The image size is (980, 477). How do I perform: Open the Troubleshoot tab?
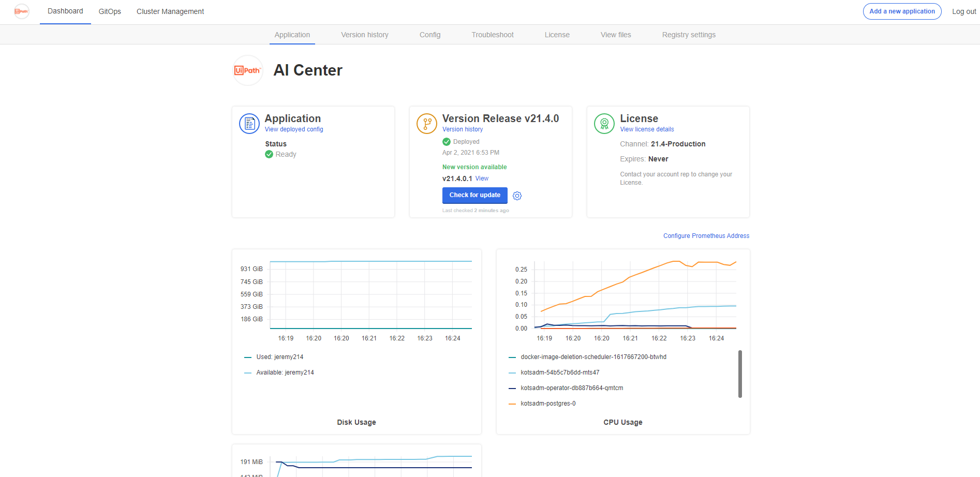pyautogui.click(x=493, y=35)
